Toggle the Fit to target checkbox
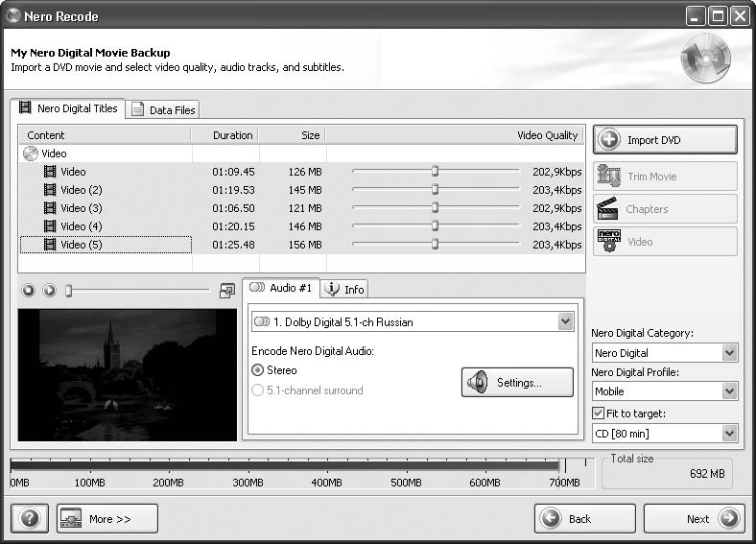756x544 pixels. pyautogui.click(x=598, y=413)
